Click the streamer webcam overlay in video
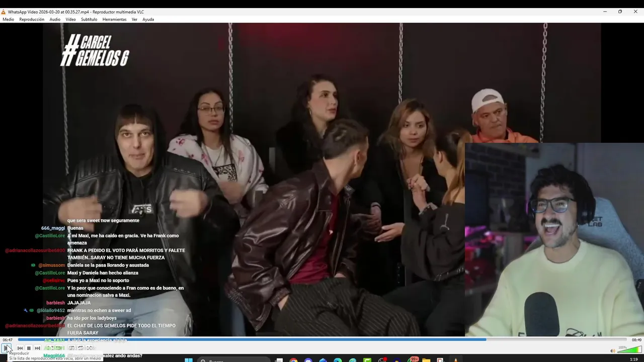The width and height of the screenshot is (644, 362). [554, 239]
